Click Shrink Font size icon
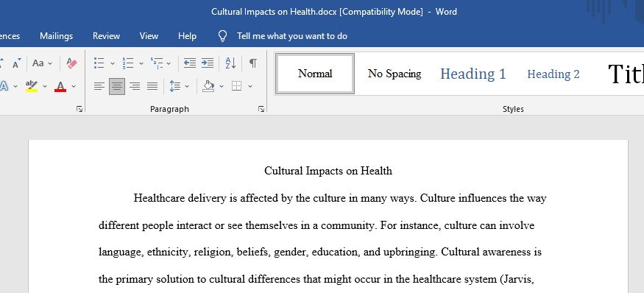The image size is (644, 293). tap(16, 63)
